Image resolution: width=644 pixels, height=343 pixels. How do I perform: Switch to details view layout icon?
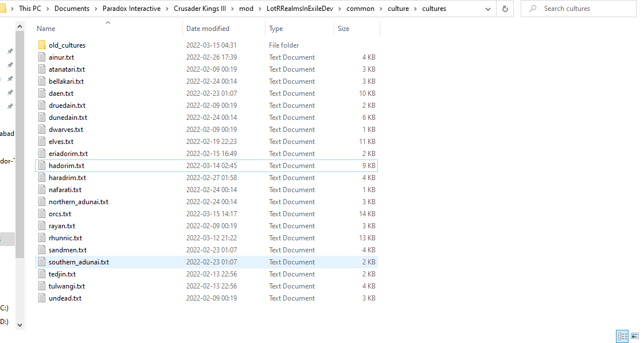coord(622,336)
